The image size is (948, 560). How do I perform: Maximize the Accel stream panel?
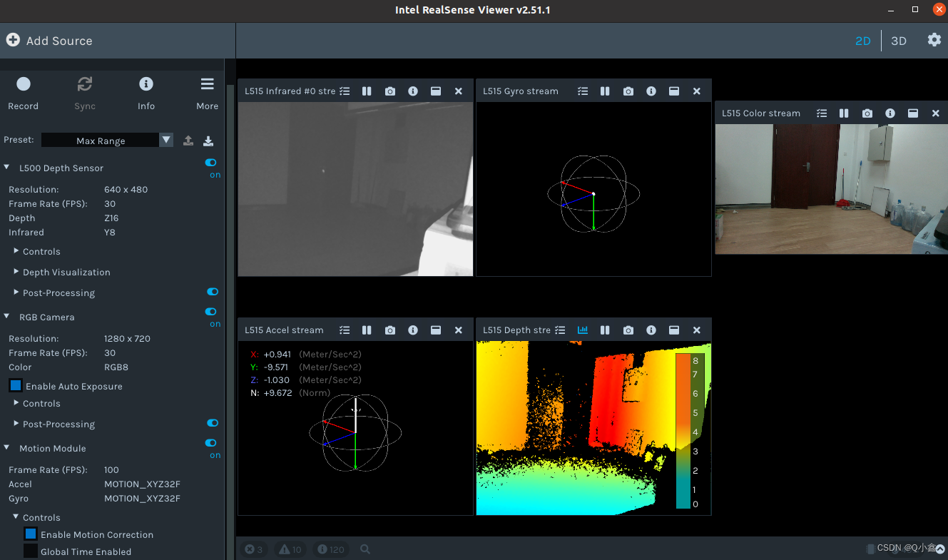pos(436,330)
